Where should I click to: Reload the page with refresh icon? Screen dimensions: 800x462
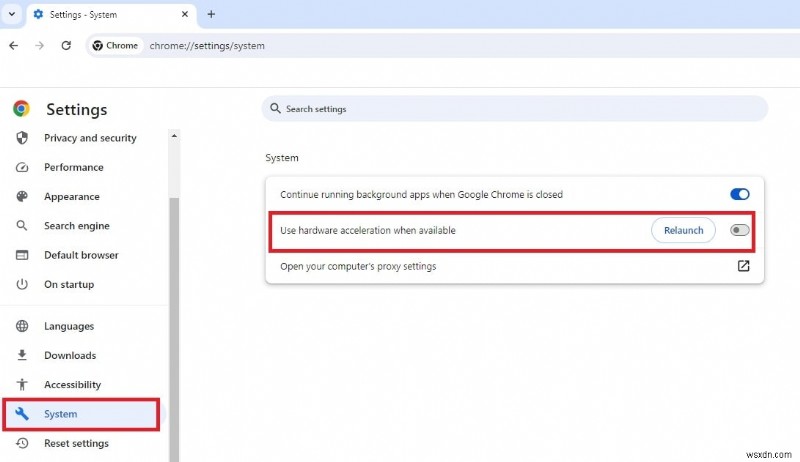[x=66, y=45]
